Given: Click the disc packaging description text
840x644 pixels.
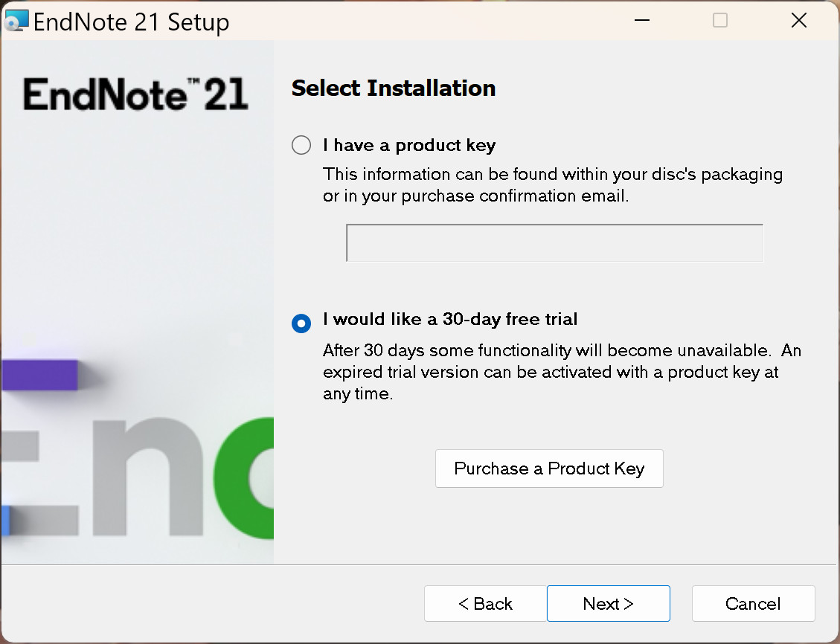Looking at the screenshot, I should click(x=552, y=185).
